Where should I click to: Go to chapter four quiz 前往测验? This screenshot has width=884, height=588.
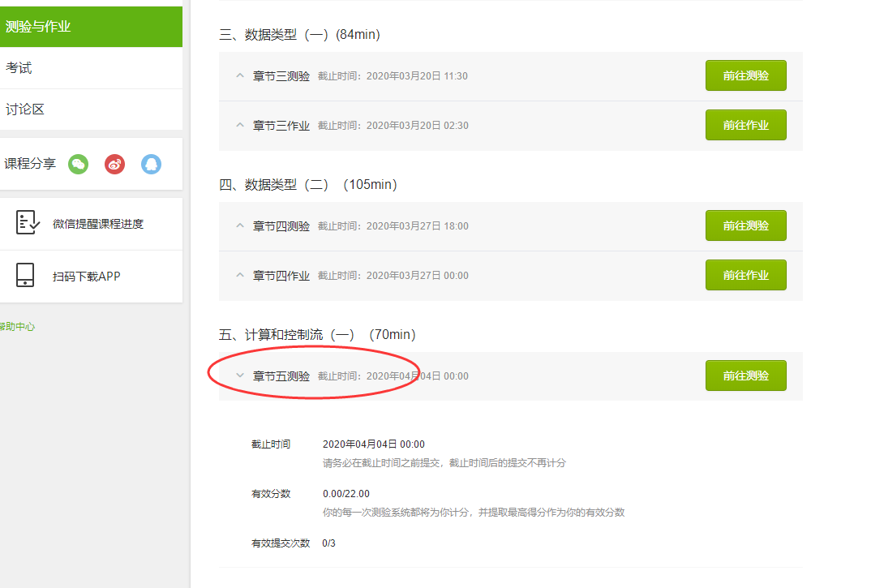[x=745, y=226]
